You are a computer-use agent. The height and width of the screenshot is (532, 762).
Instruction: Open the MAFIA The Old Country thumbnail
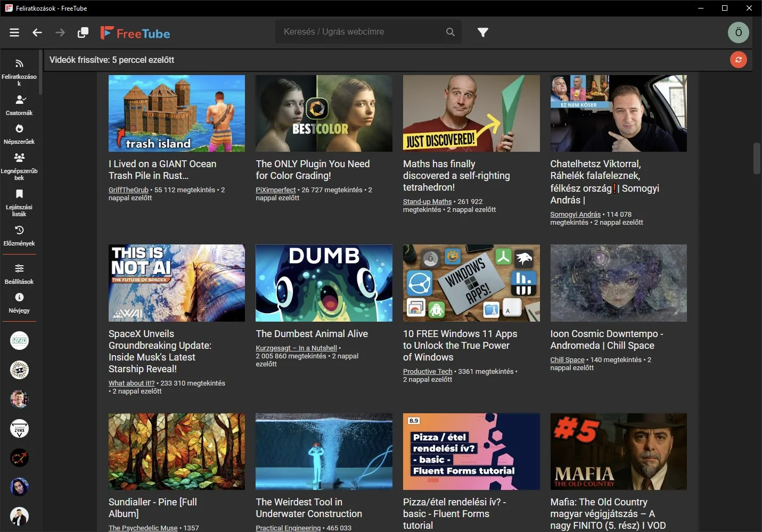(619, 452)
